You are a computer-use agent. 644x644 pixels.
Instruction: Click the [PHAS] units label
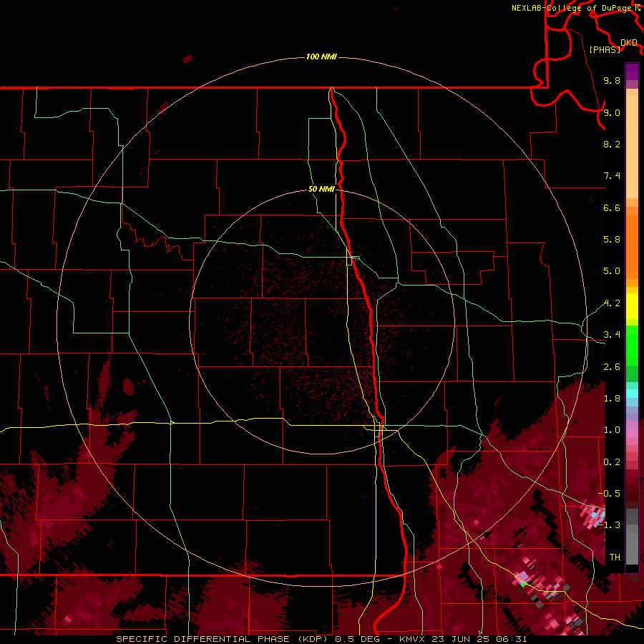tap(605, 49)
